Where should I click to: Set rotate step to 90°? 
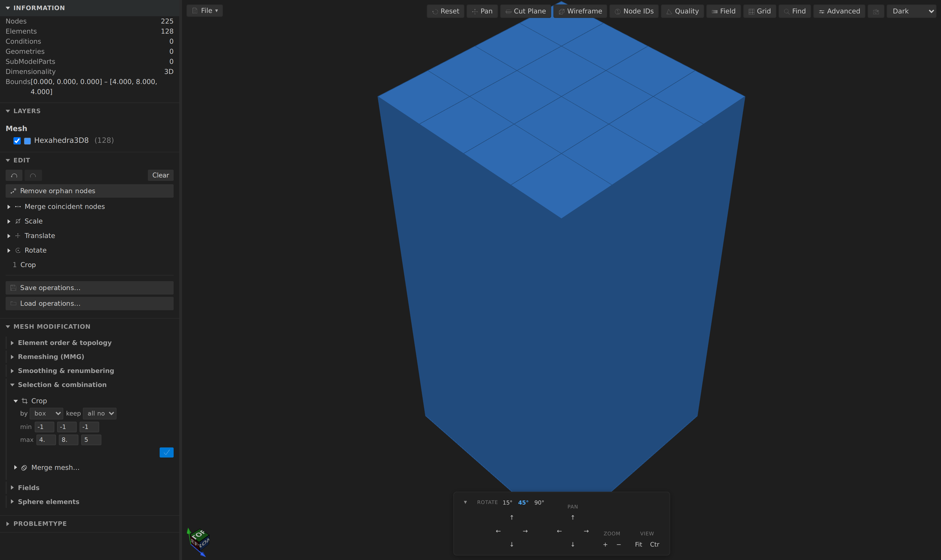[x=539, y=503]
